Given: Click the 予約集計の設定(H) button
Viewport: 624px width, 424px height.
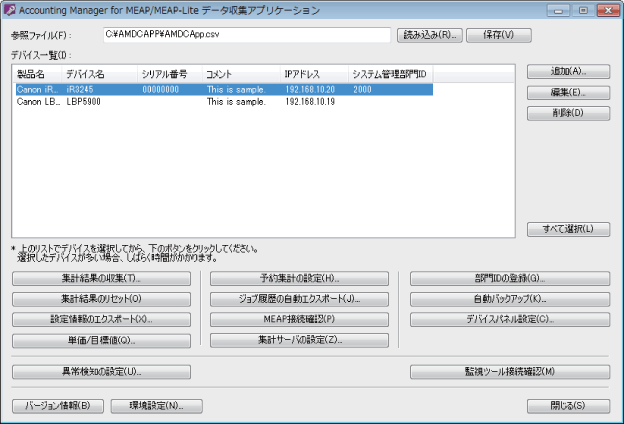Looking at the screenshot, I should [300, 278].
